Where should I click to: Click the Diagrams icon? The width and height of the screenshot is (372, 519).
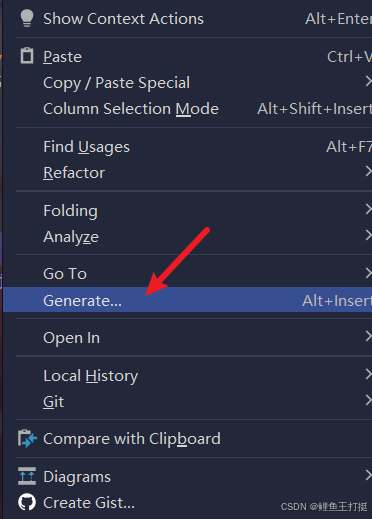[x=27, y=476]
